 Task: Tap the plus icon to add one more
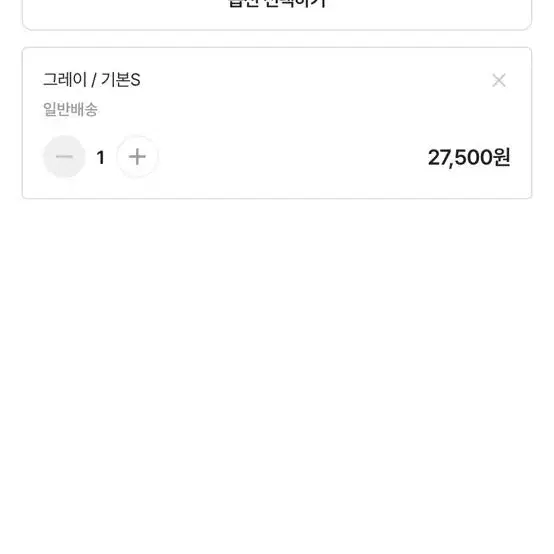point(137,157)
